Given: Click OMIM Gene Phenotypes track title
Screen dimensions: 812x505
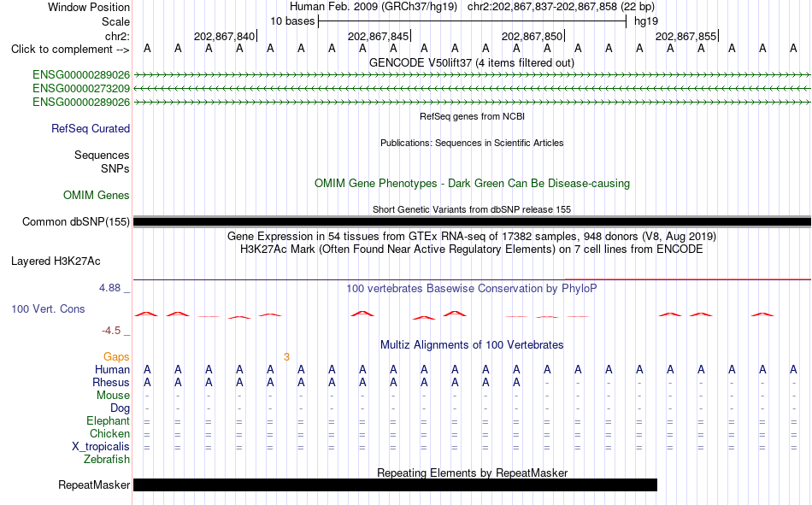Looking at the screenshot, I should click(472, 184).
